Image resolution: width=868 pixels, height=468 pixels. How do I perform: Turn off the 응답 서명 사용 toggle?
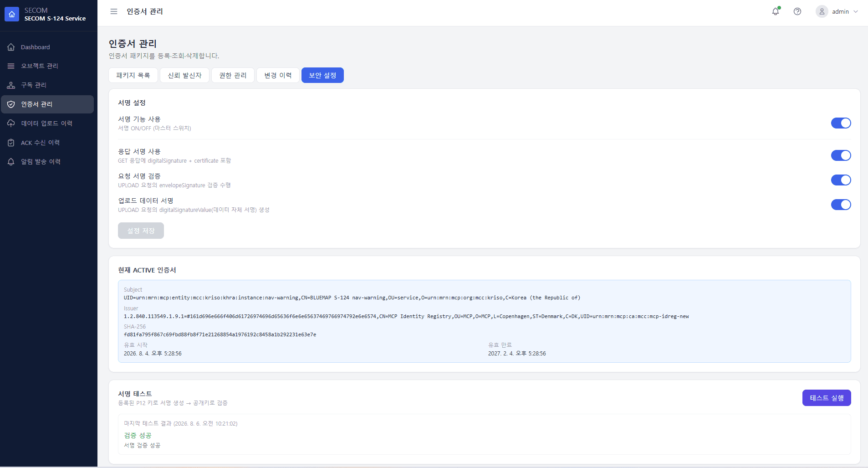(x=841, y=155)
